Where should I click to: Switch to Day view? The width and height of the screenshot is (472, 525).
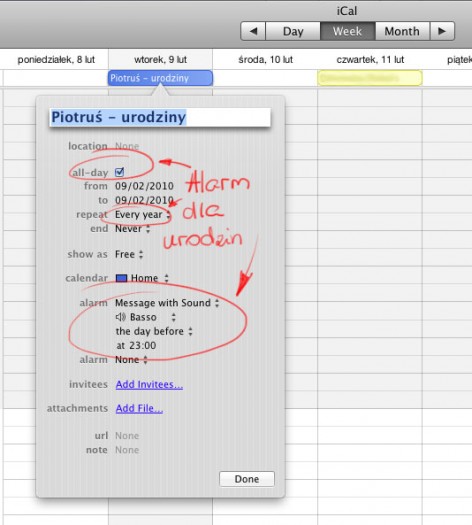tap(293, 31)
